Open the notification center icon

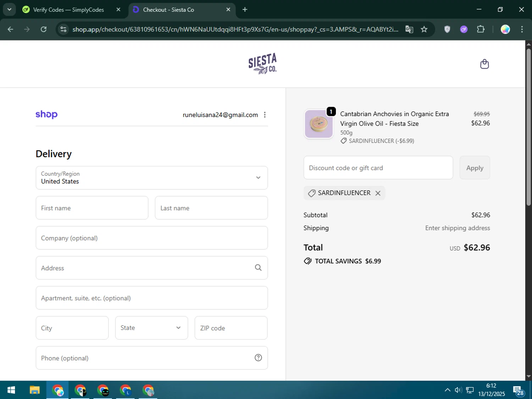(519, 390)
